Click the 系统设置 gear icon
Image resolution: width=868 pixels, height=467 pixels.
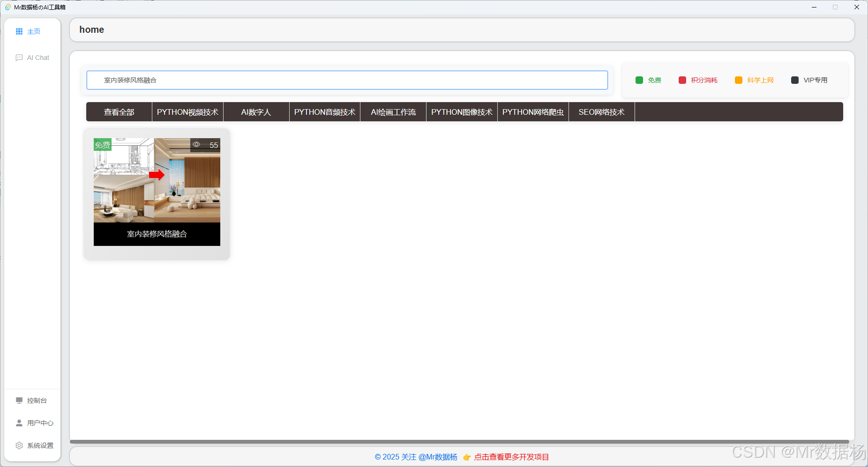19,445
